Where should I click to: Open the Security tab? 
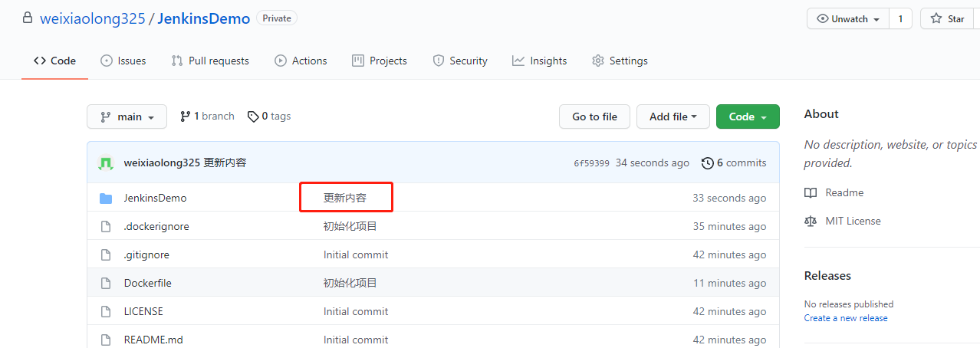click(460, 61)
